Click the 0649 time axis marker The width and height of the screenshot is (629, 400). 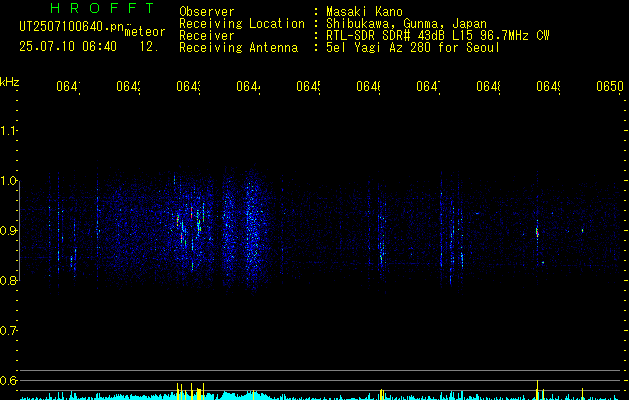[548, 86]
